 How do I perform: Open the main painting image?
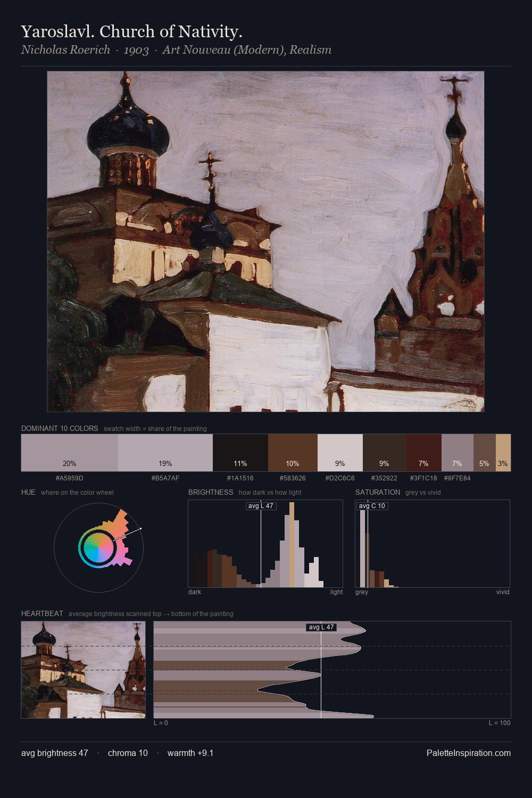point(265,242)
